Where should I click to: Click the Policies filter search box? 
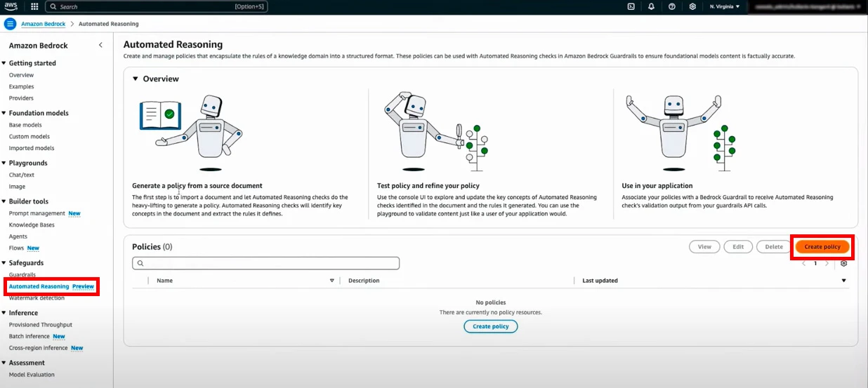pos(265,263)
